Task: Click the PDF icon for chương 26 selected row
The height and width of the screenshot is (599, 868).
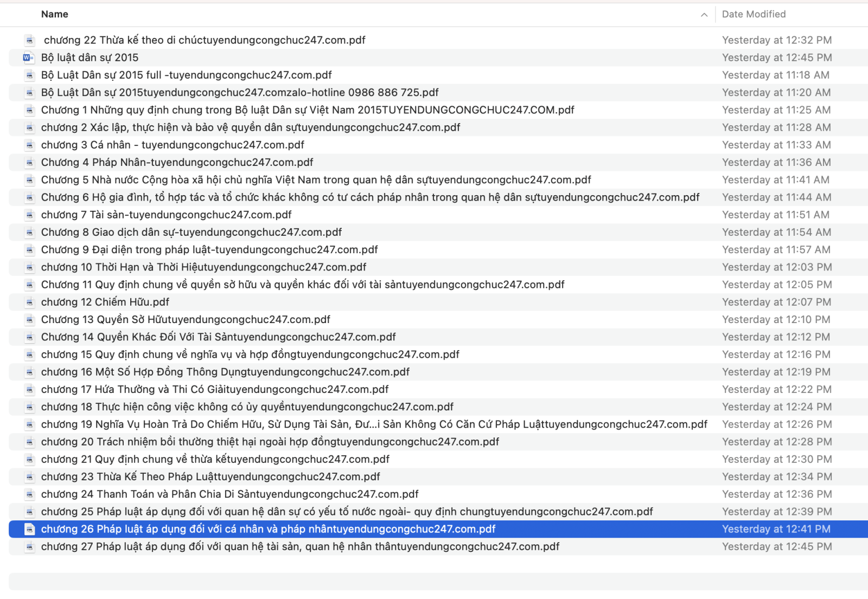Action: [x=30, y=529]
